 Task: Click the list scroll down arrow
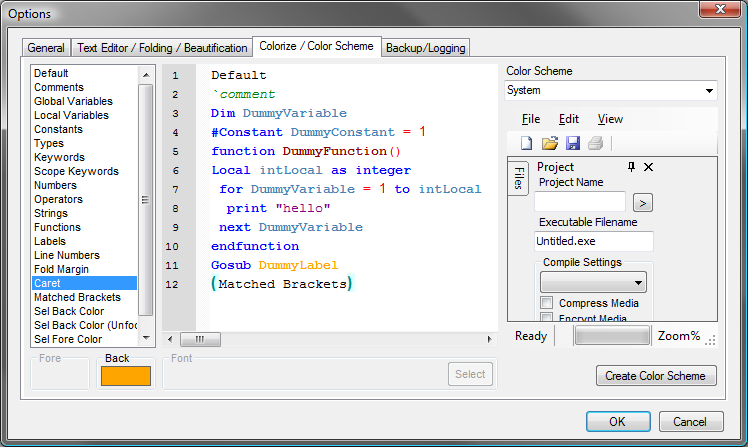(146, 338)
